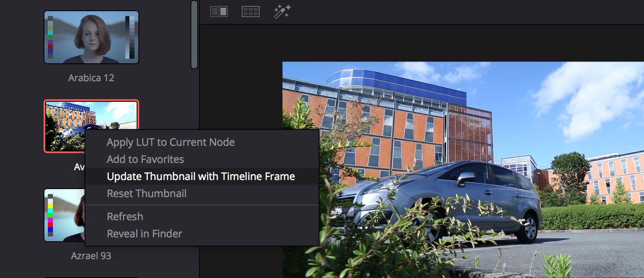Click the "Arabica 12" label text
The width and height of the screenshot is (644, 278).
(x=91, y=77)
